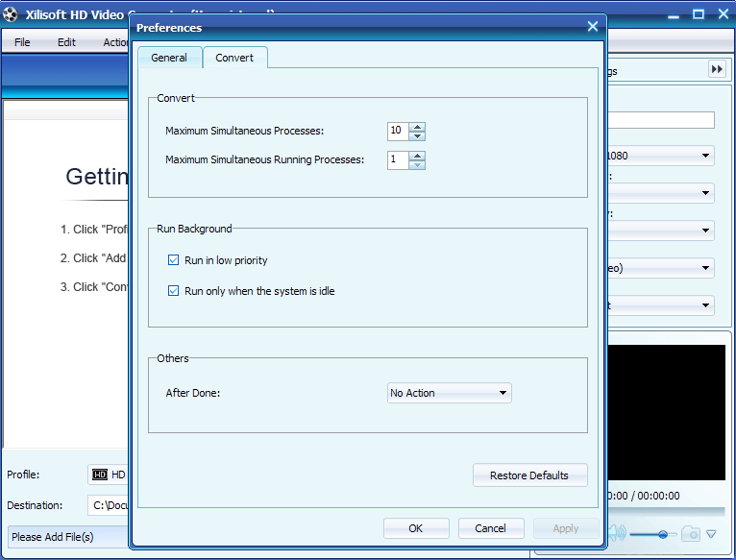Open the third settings panel dropdown
736x560 pixels.
(x=661, y=231)
